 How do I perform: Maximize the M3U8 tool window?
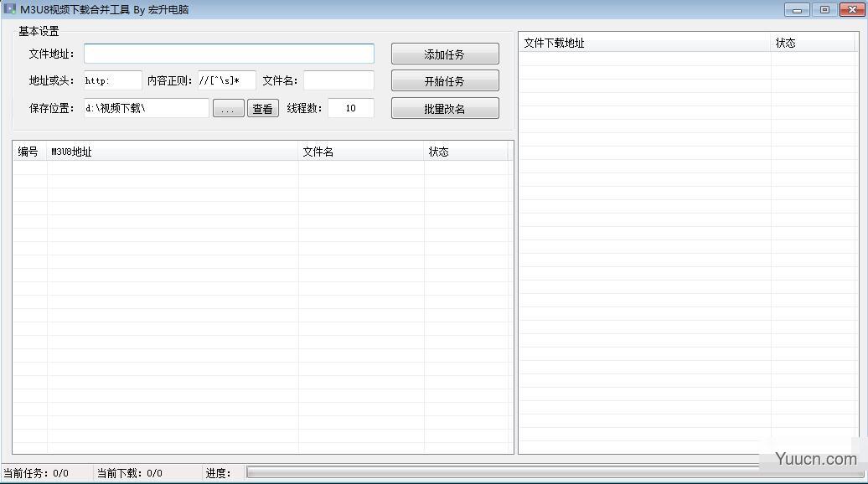coord(824,10)
